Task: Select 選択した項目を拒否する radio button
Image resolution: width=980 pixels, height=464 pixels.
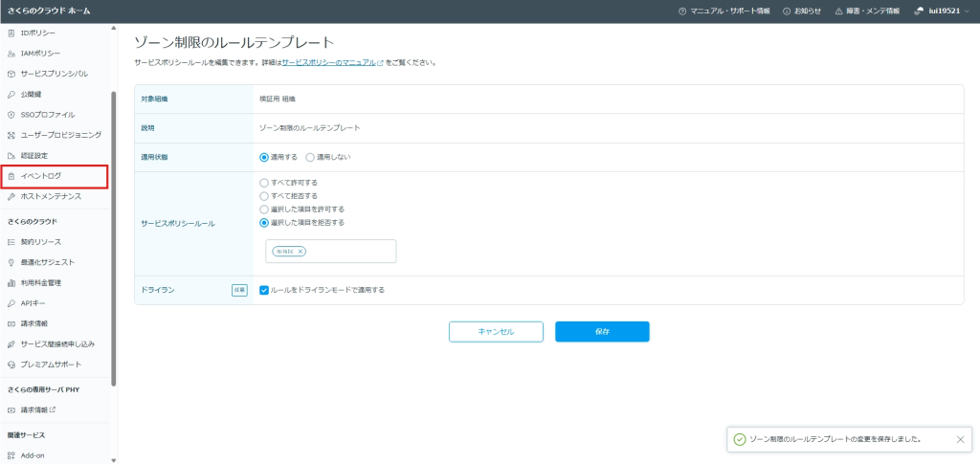Action: coord(264,222)
